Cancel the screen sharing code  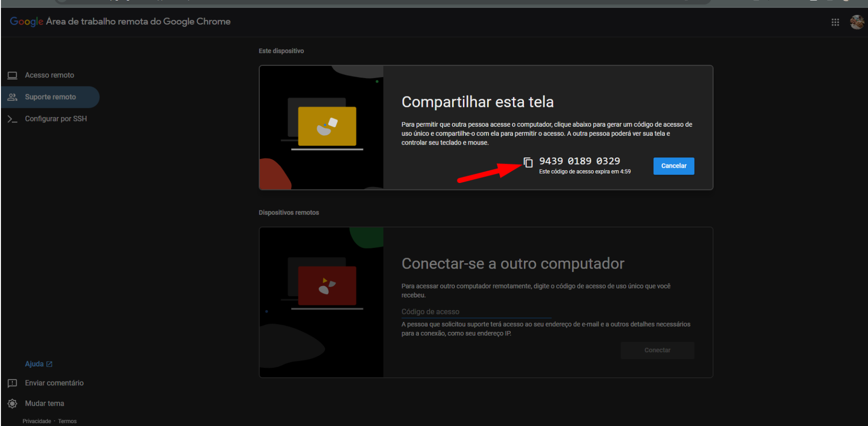[673, 166]
